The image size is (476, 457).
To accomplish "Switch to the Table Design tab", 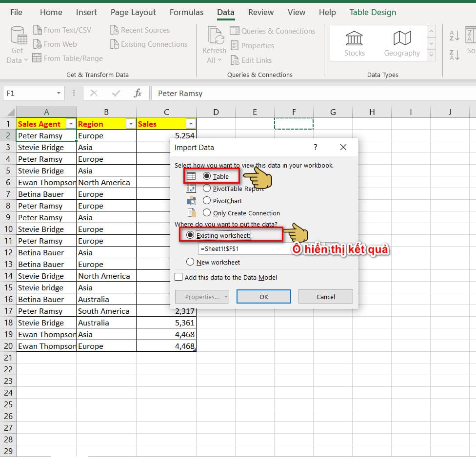I will tap(373, 12).
